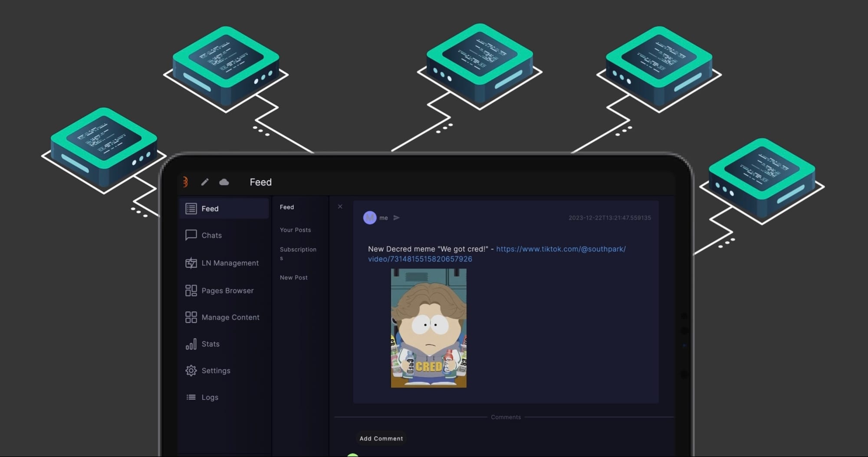The height and width of the screenshot is (457, 868).
Task: Click the CRED meme image thumbnail
Action: point(429,328)
